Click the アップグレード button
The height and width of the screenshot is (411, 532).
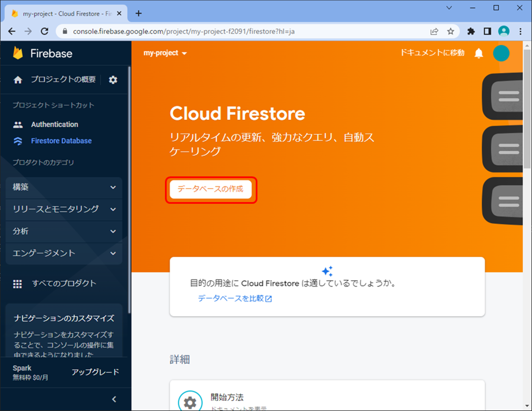(x=95, y=373)
